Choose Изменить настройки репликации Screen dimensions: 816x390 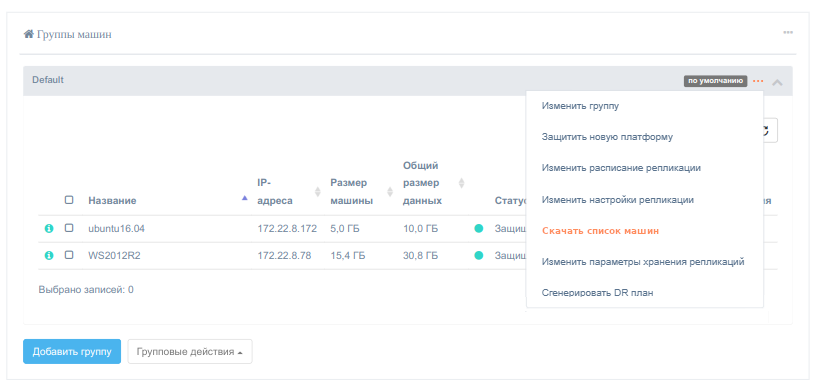coord(617,199)
